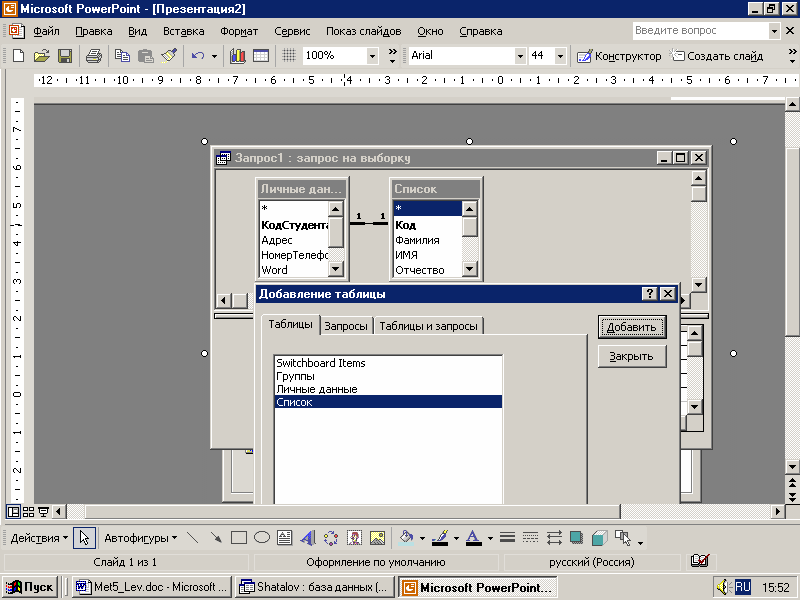Image resolution: width=800 pixels, height=600 pixels.
Task: Insert clip art from the drawing toolbar
Action: pos(354,538)
